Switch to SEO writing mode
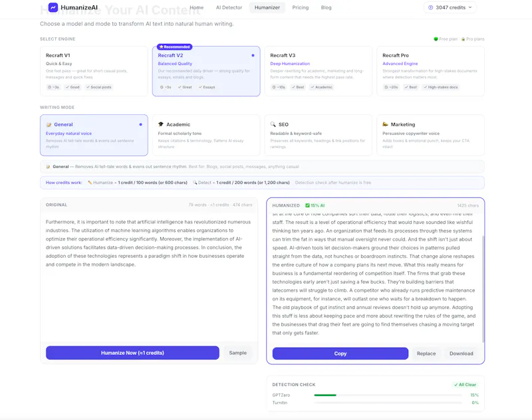This screenshot has height=420, width=532. (x=319, y=136)
